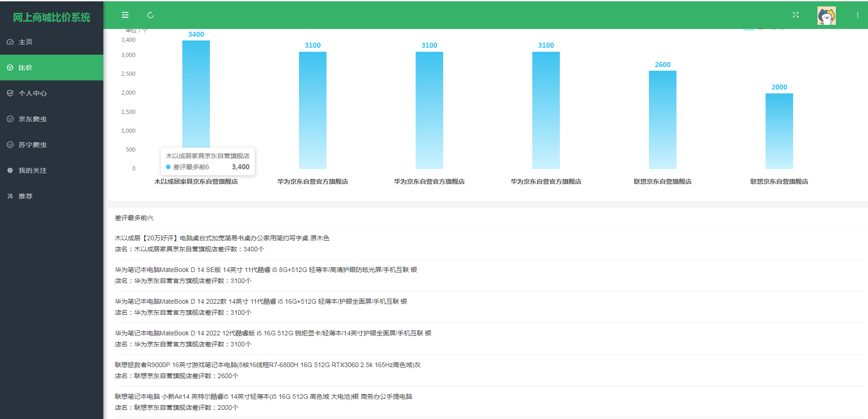Viewport: 868px width, 419px height.
Task: Click the 比价 cube icon
Action: coord(10,68)
